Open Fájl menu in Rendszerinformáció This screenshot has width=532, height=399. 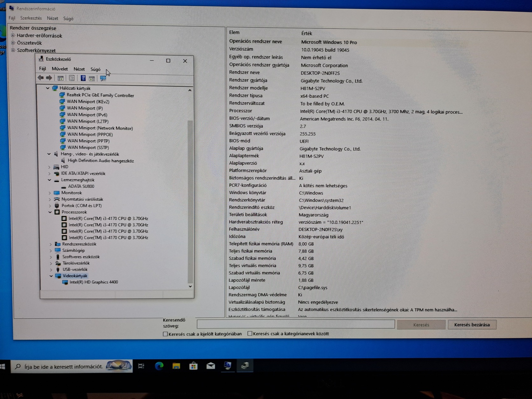[12, 18]
